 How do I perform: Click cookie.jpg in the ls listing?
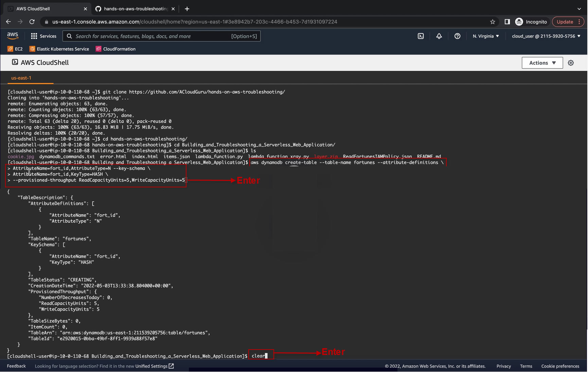tap(21, 157)
